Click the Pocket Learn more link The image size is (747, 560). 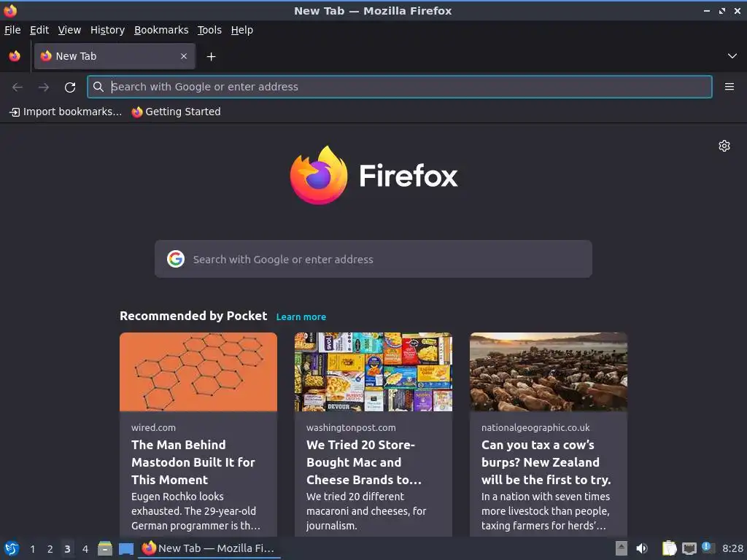pos(301,317)
